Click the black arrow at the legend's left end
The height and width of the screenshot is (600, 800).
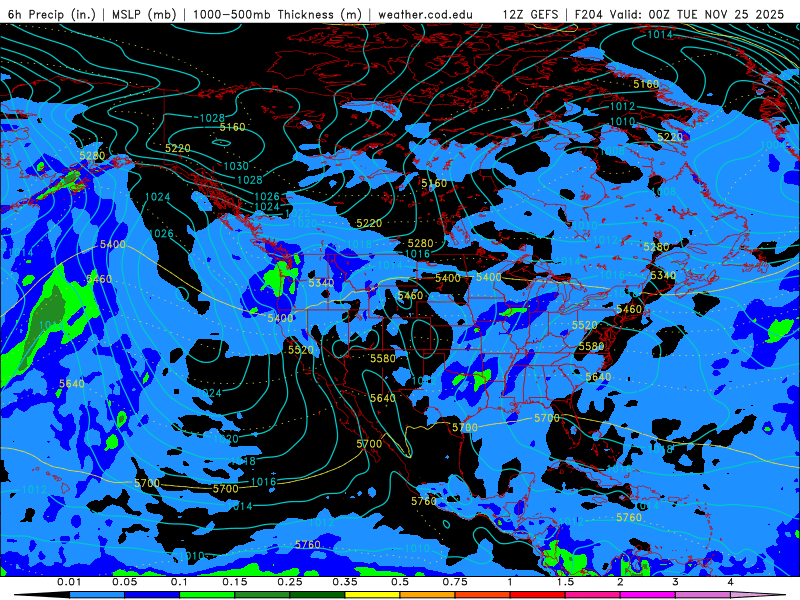(x=42, y=595)
